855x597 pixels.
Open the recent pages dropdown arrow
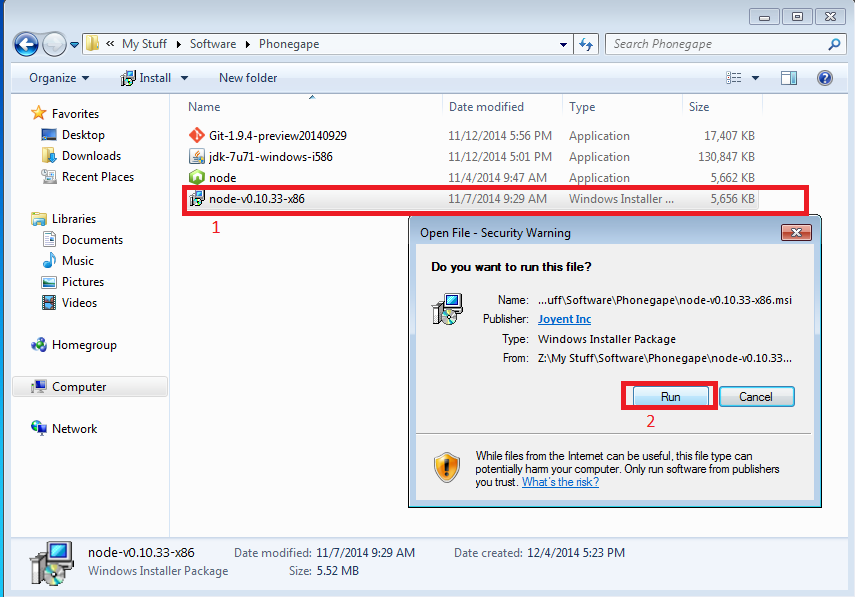pos(75,45)
